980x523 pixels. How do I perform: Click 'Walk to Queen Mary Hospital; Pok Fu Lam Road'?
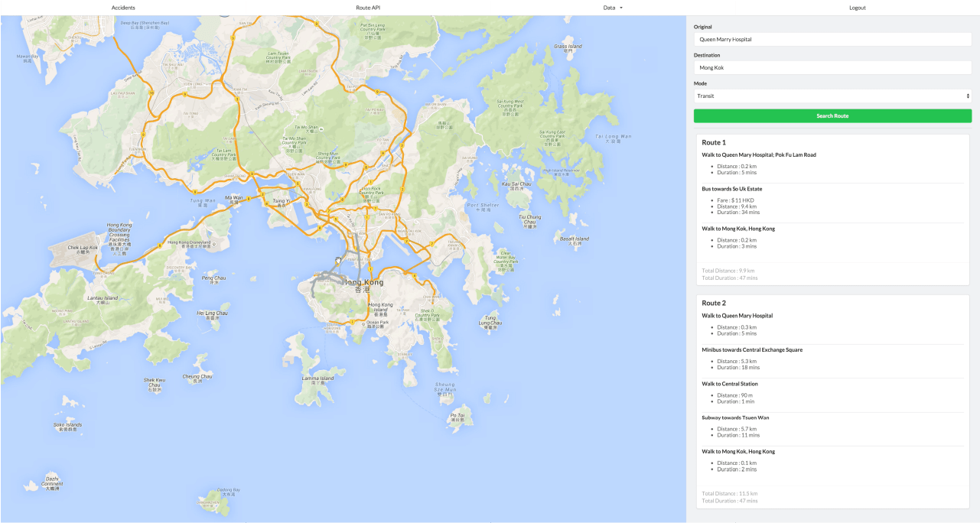click(x=759, y=154)
